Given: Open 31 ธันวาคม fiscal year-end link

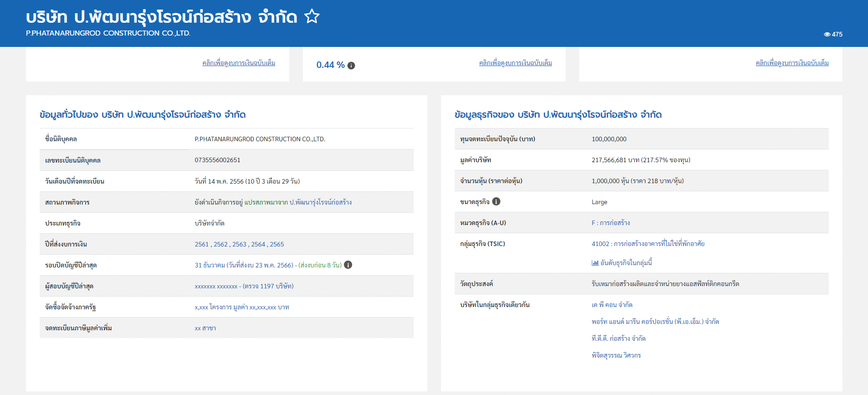Looking at the screenshot, I should click(244, 265).
